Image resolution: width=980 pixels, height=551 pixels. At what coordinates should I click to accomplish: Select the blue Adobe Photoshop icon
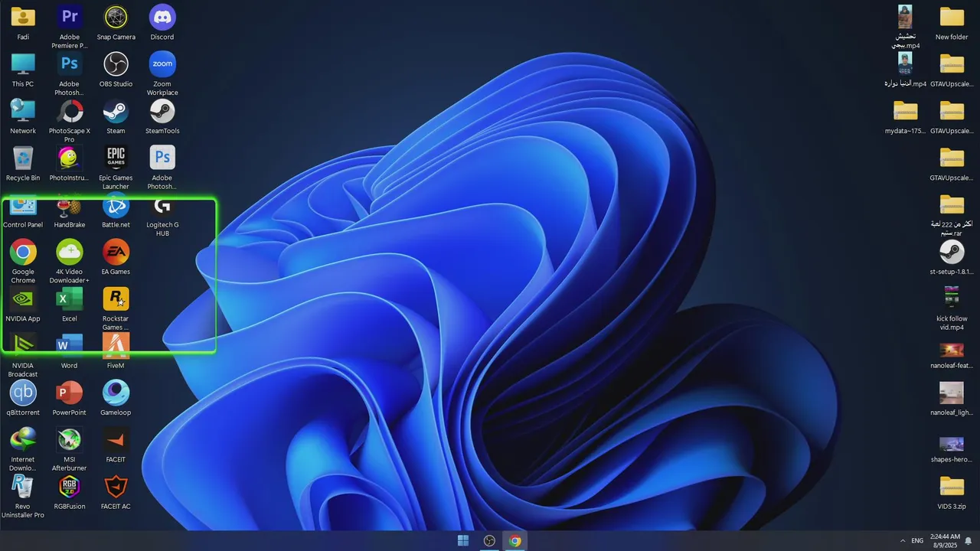70,64
